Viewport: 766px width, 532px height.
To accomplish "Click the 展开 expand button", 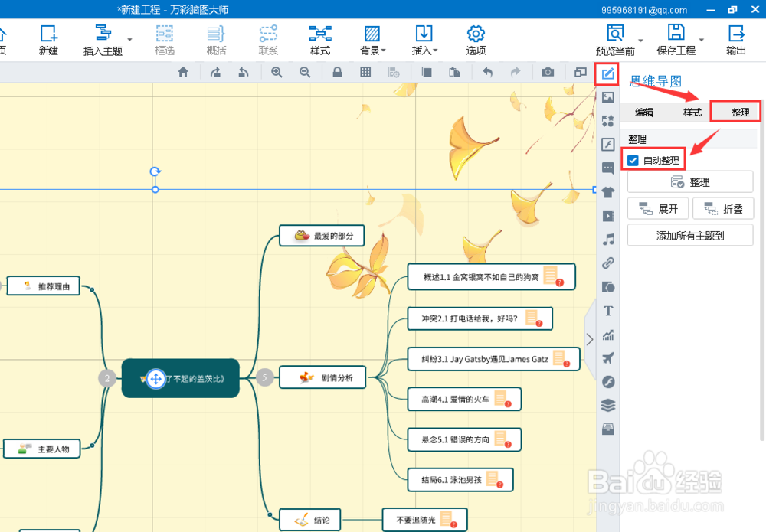I will pos(658,209).
